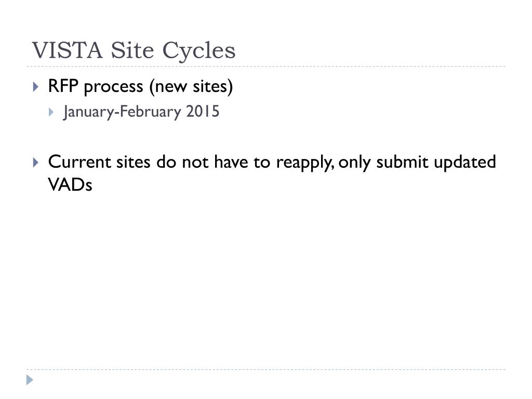Viewport: 532px width, 399px height.
Task: Click the text January-February 2015
Action: tap(141, 112)
